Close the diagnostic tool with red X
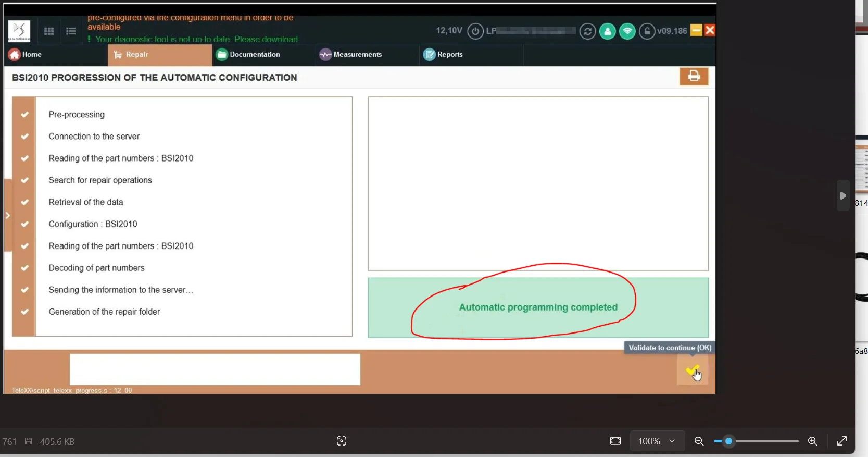 point(710,30)
